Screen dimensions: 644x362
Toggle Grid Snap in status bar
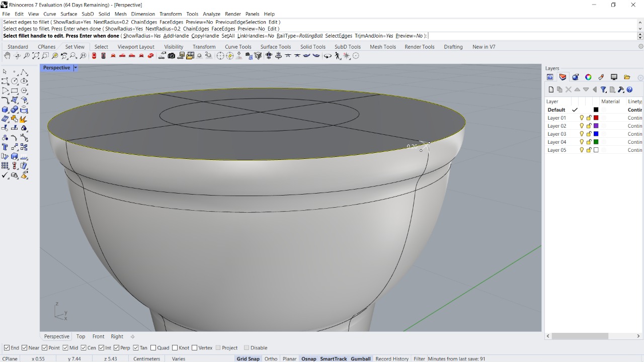(x=248, y=358)
